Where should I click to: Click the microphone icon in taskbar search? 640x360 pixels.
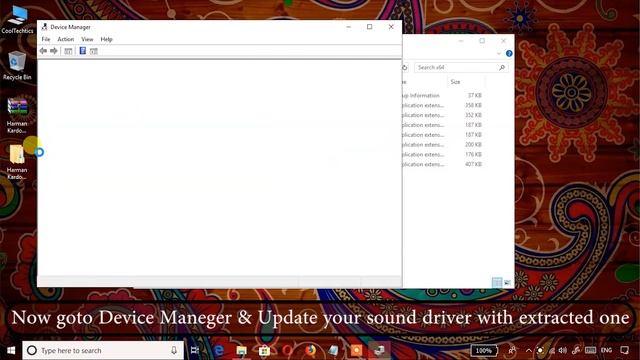click(x=174, y=350)
